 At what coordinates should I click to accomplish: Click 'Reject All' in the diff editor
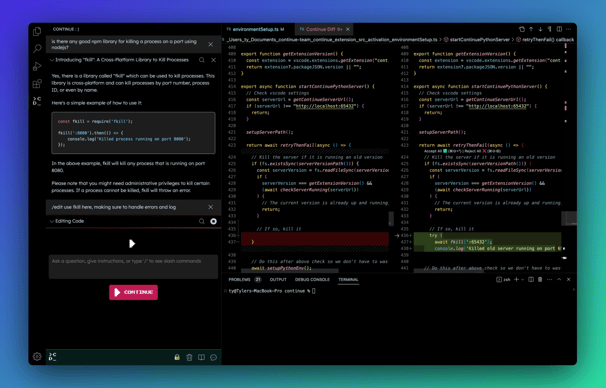[472, 151]
